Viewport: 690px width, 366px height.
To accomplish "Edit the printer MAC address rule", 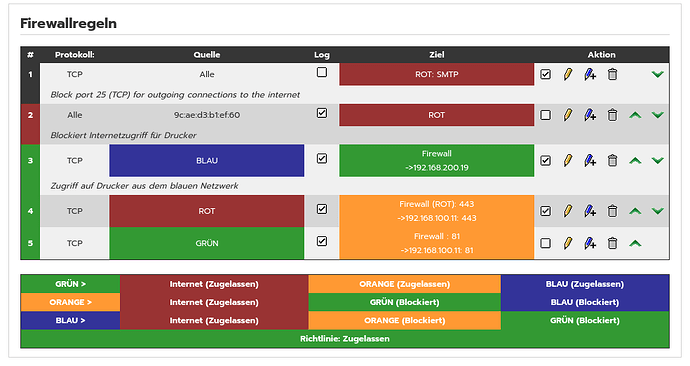I will (568, 115).
